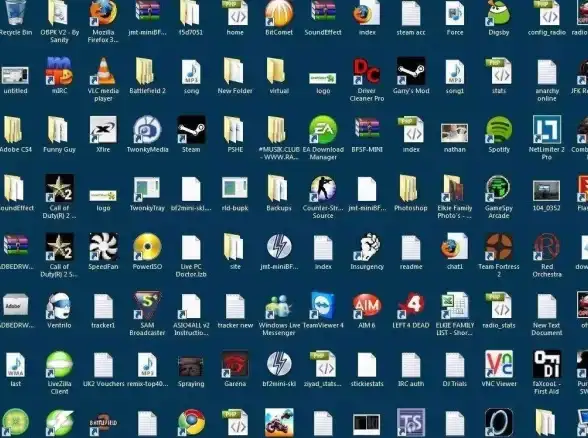
Task: Open Red Orchestra shortcut
Action: tap(547, 247)
